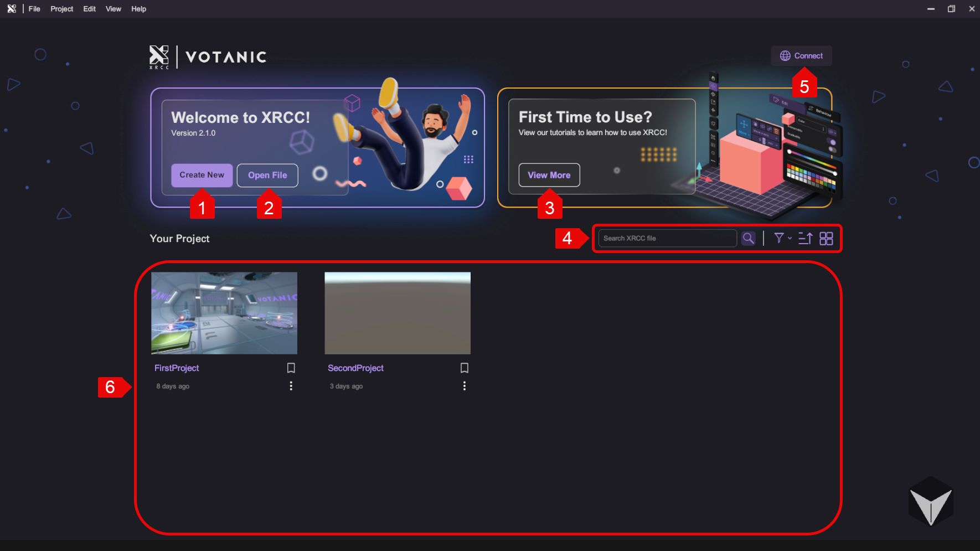Viewport: 980px width, 551px height.
Task: Open the filter funnel dropdown
Action: pyautogui.click(x=781, y=238)
